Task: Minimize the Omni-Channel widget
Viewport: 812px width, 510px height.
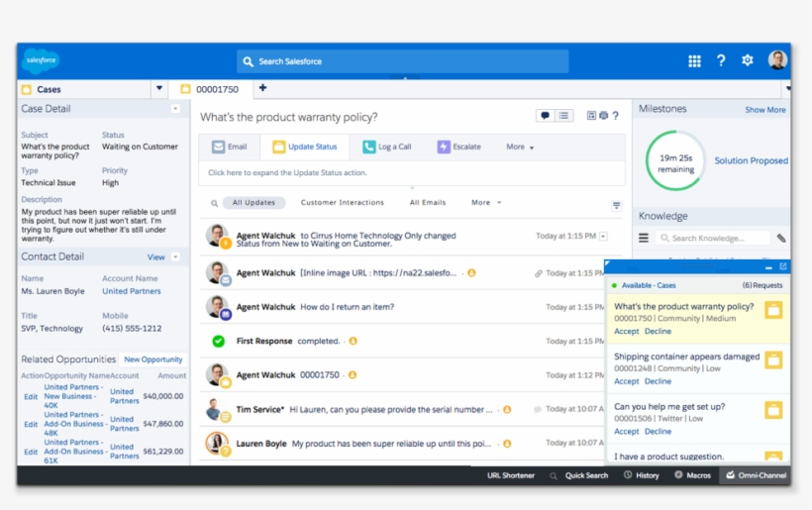Action: [768, 267]
